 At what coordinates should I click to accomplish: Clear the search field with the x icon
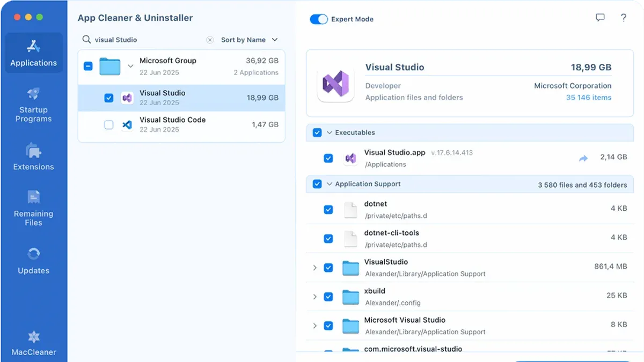tap(210, 40)
